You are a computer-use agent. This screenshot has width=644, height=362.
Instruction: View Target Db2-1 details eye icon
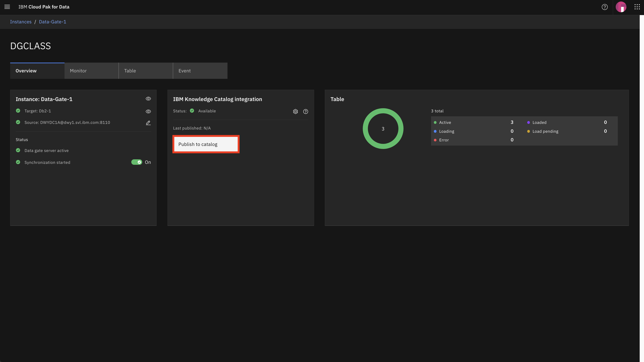(x=148, y=111)
